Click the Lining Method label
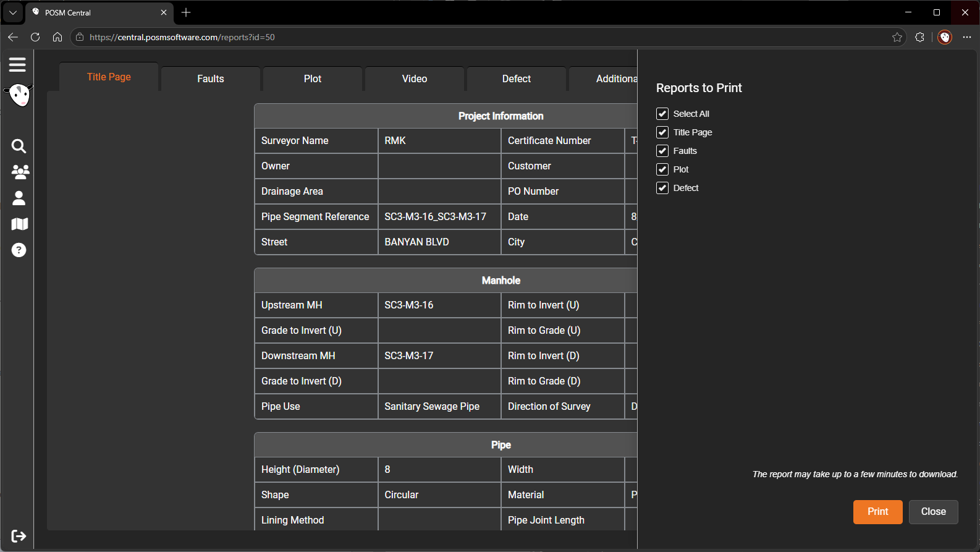 [293, 520]
